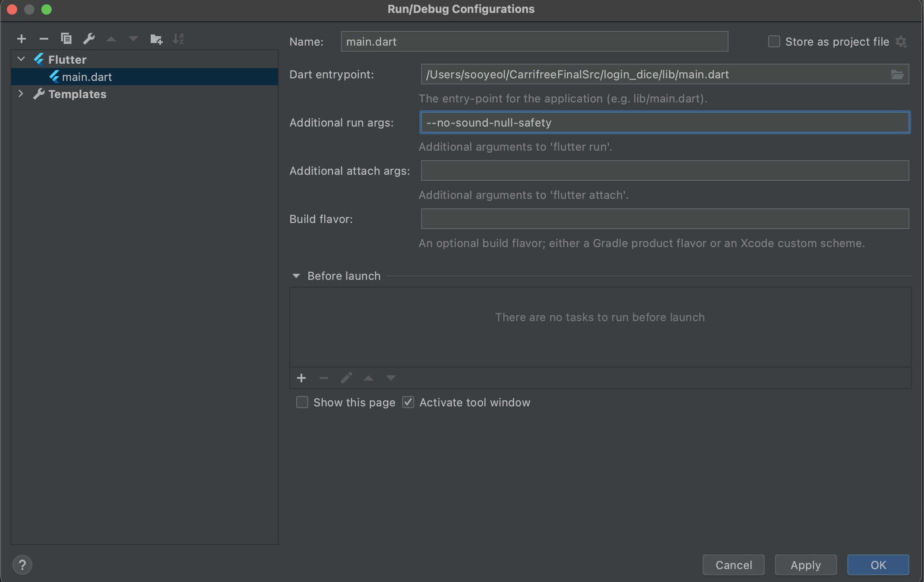The width and height of the screenshot is (924, 582).
Task: Open project file settings gear
Action: click(x=901, y=42)
